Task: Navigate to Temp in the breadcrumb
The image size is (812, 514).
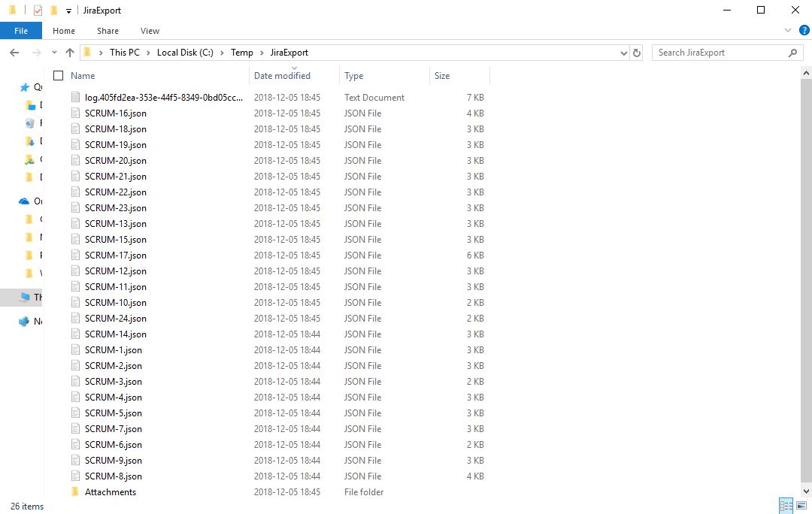Action: pos(242,53)
